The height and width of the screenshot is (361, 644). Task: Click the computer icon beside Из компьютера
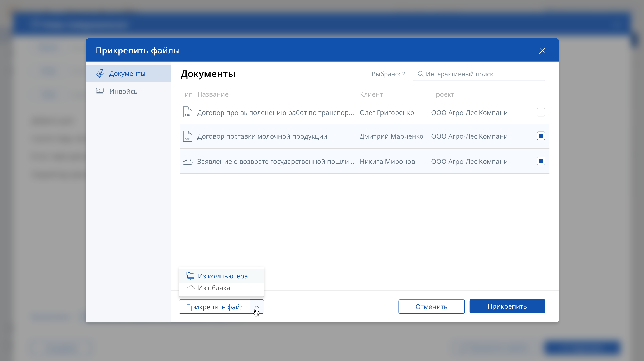[x=190, y=276]
